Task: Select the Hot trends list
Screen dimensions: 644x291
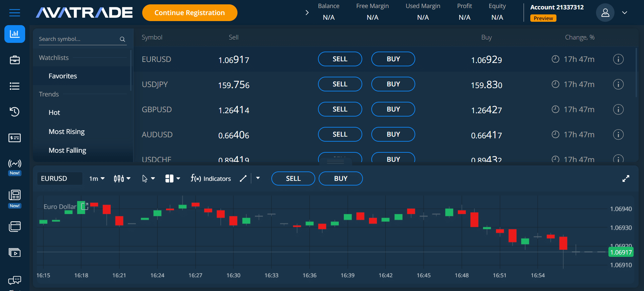Action: [x=54, y=113]
